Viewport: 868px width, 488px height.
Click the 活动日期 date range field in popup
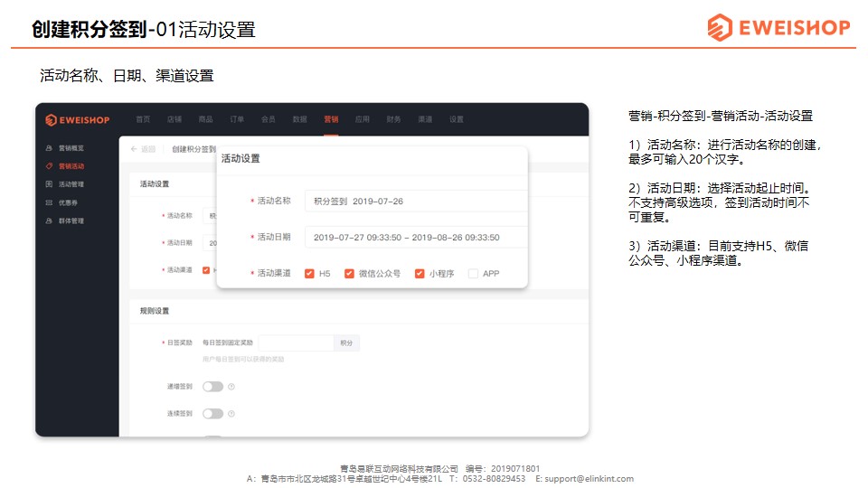416,238
